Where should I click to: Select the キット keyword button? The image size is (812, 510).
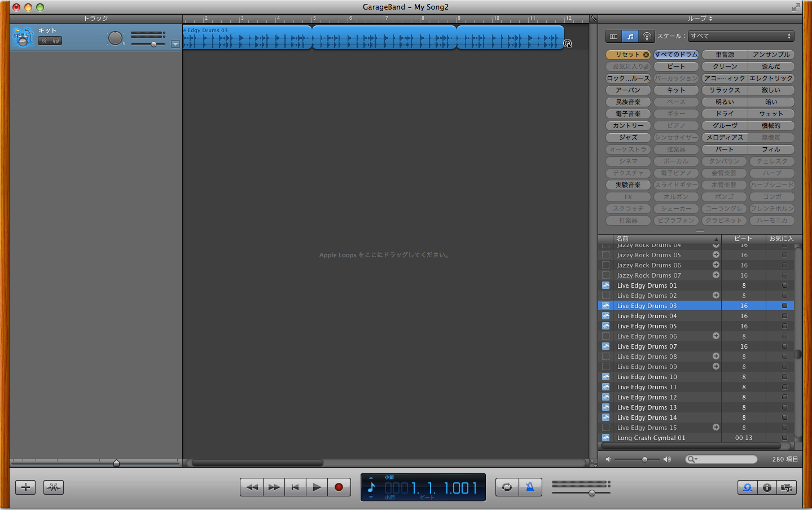pos(676,90)
